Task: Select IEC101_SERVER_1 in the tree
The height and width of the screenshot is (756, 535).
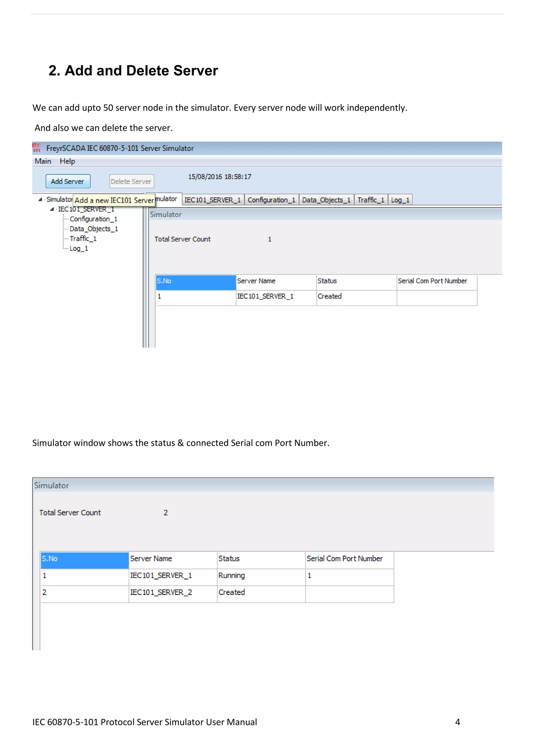Action: (x=86, y=209)
